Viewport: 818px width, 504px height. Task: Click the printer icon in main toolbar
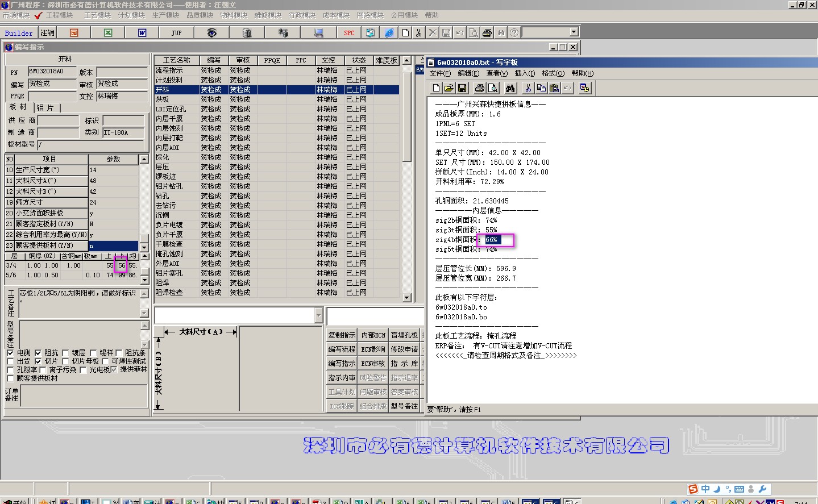tap(487, 33)
